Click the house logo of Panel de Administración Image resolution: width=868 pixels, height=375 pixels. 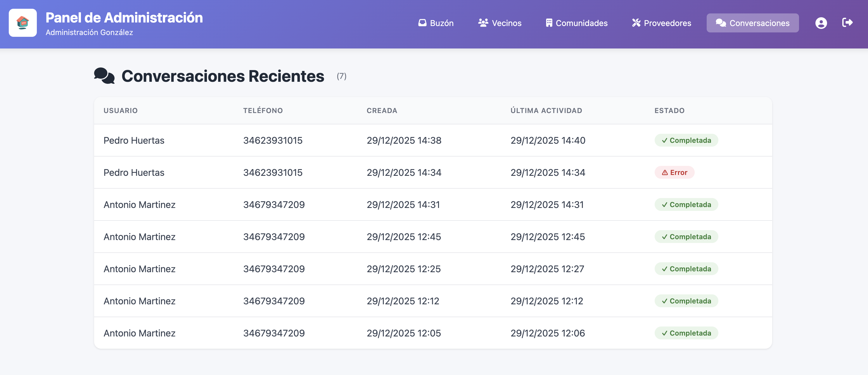coord(23,23)
